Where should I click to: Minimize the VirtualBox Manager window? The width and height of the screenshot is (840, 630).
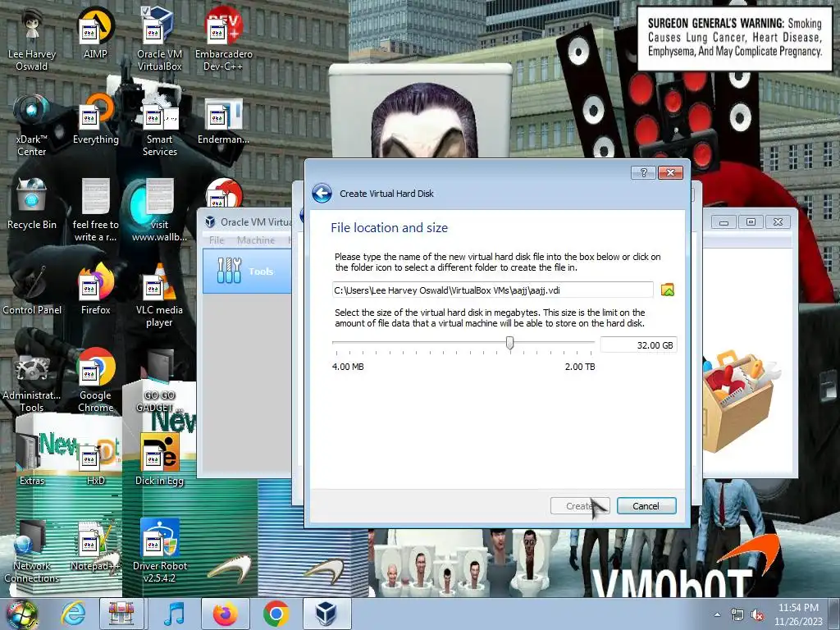(x=724, y=221)
